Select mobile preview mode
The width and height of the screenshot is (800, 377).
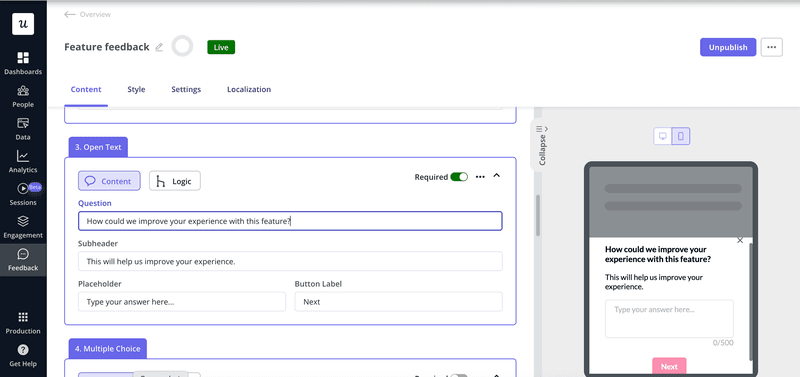pos(681,136)
